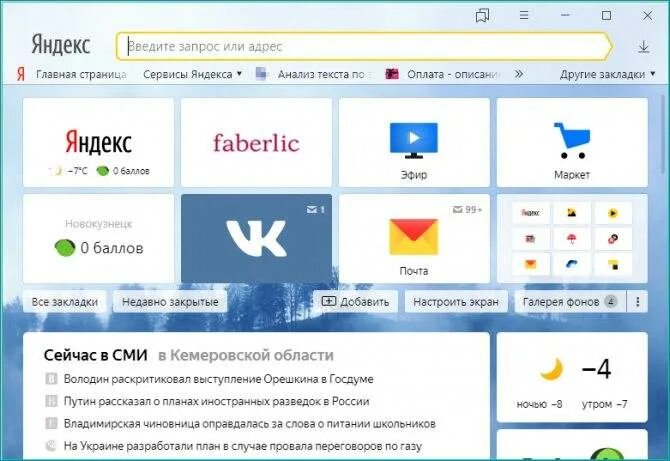Click the Яндекс logo beside the address bar
670x461 pixels.
(61, 45)
